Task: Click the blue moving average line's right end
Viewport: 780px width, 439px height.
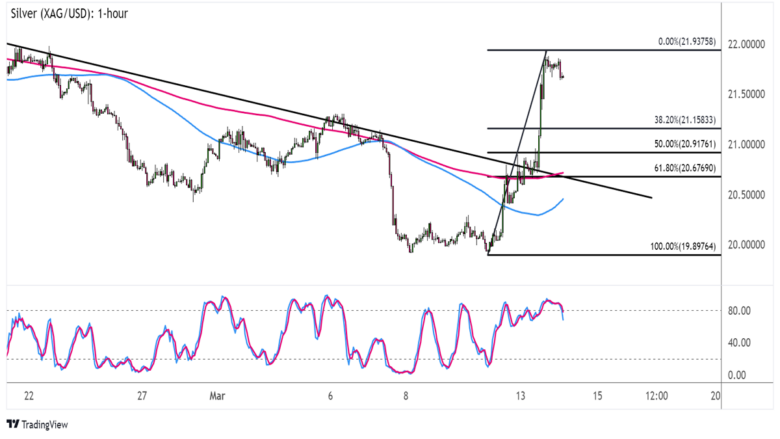Action: click(564, 200)
